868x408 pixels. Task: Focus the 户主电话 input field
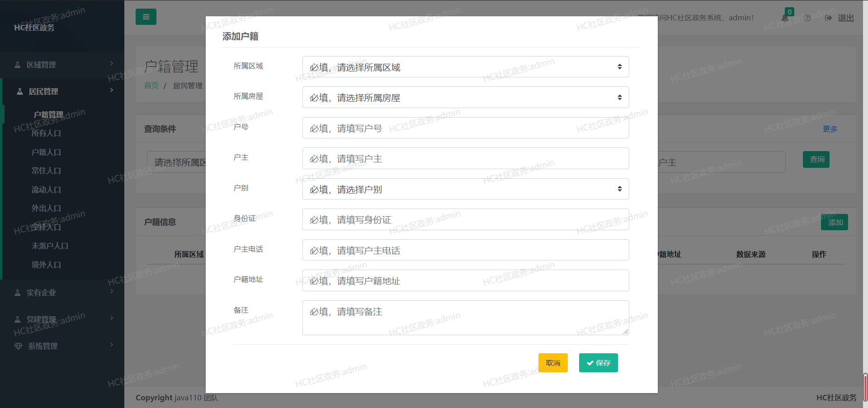point(466,250)
